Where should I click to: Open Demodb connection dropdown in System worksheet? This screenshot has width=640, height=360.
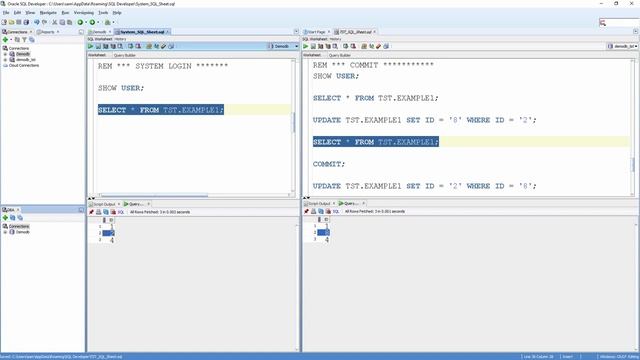[296, 46]
